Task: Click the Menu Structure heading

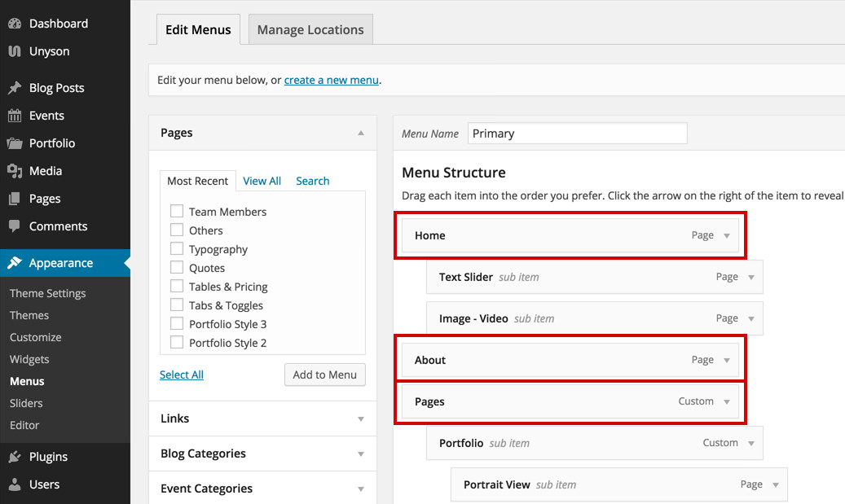Action: click(454, 173)
